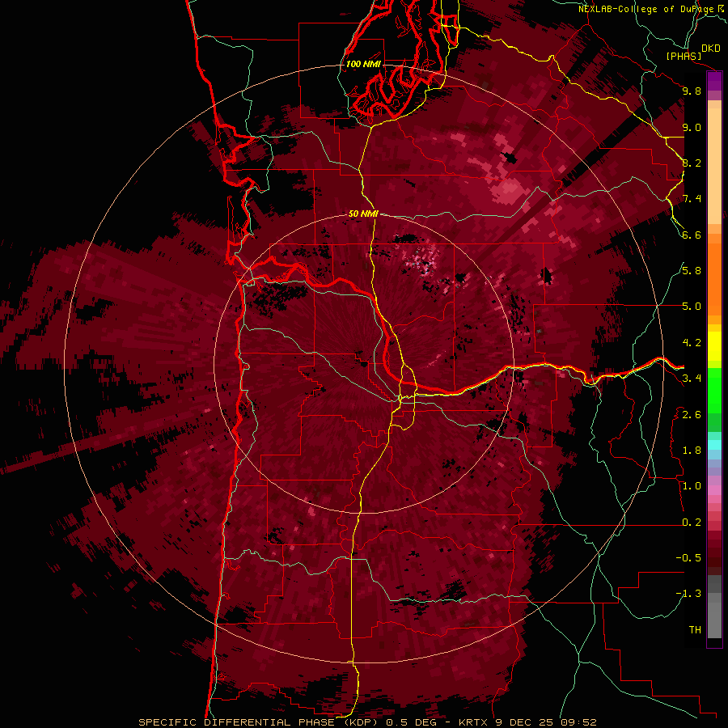Click the 'TH' threshold legend label

[x=695, y=630]
